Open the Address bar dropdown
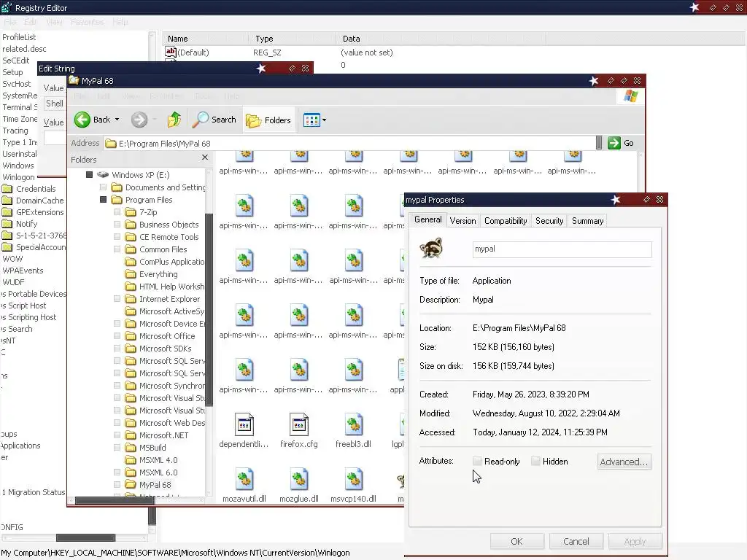The height and width of the screenshot is (560, 747). tap(599, 143)
